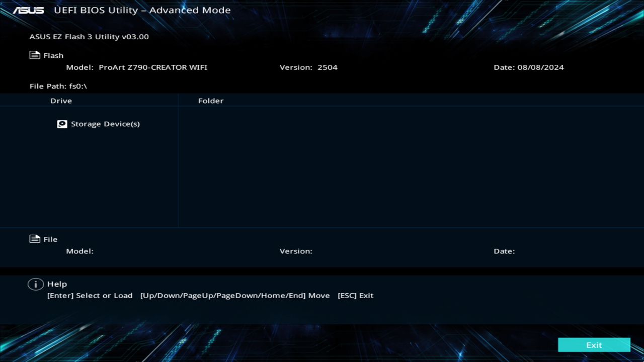Click the Version 2504 text

pos(308,67)
